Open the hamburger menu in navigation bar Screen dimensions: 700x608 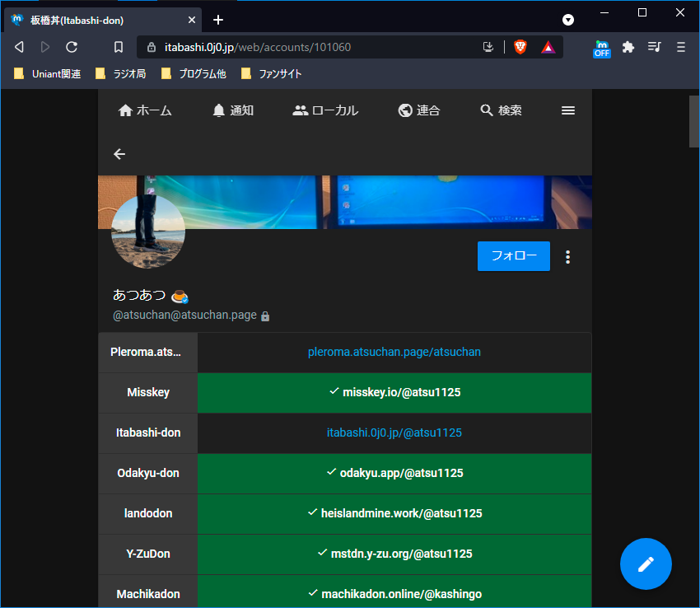(568, 110)
